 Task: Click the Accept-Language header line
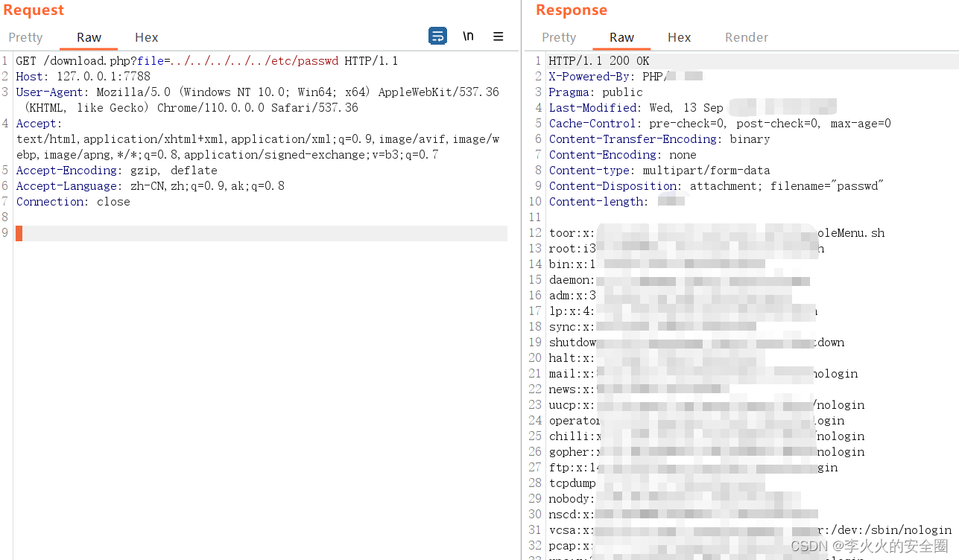click(151, 186)
